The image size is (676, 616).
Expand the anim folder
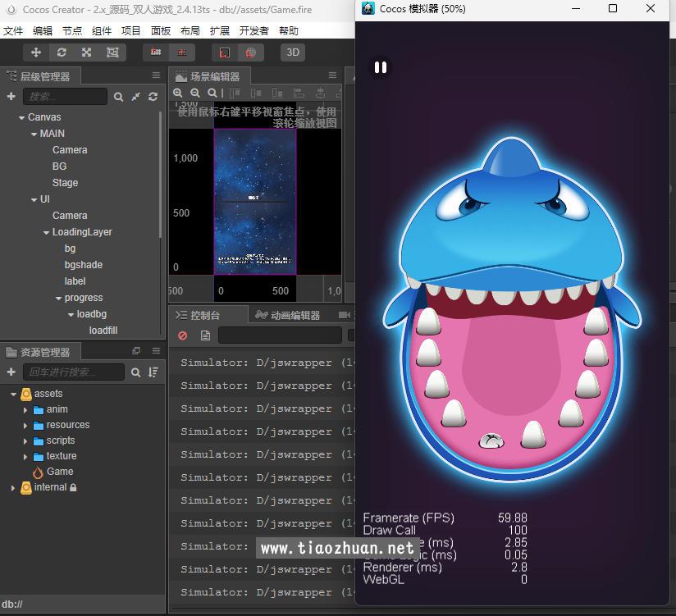[x=26, y=409]
